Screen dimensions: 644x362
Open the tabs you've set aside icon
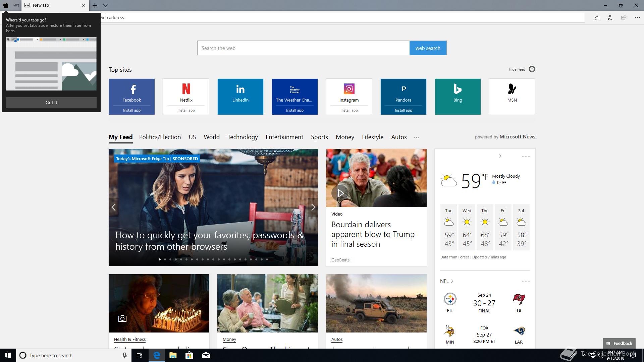coord(5,5)
